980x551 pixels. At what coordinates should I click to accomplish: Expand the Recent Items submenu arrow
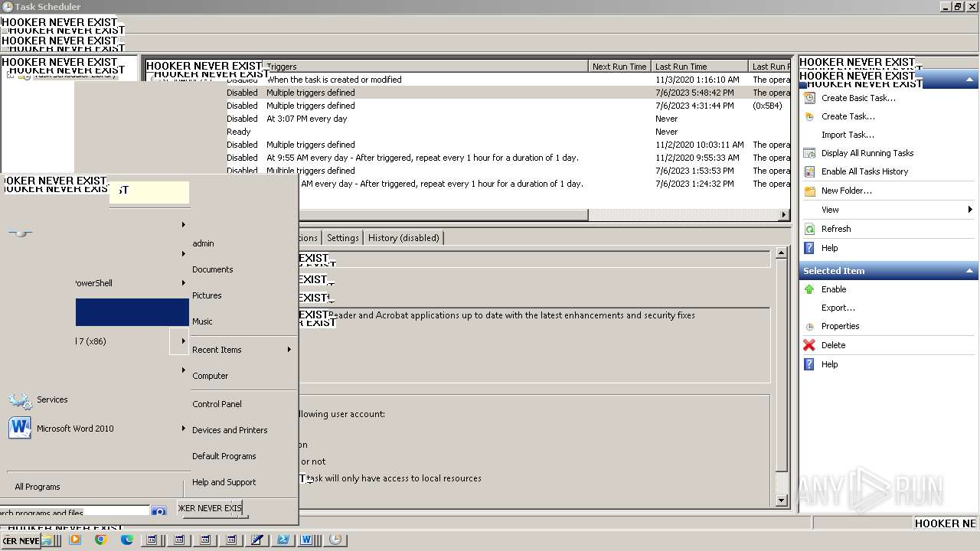click(289, 350)
